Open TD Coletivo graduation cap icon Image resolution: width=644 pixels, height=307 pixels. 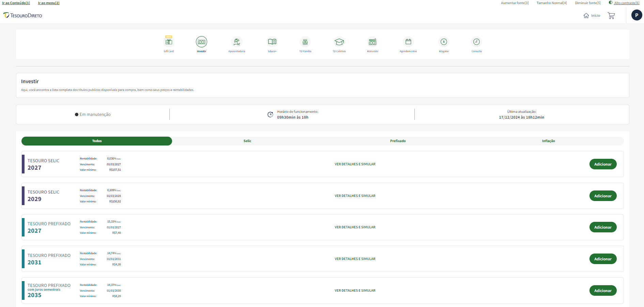[339, 42]
